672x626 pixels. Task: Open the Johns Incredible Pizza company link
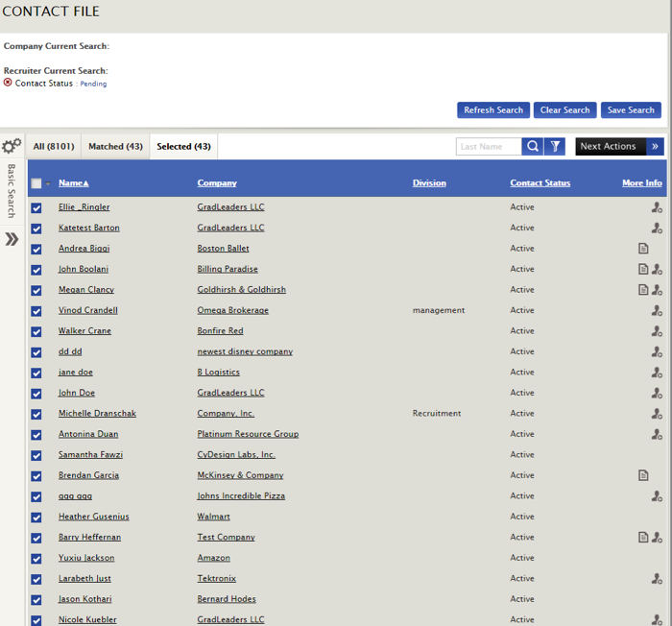241,495
